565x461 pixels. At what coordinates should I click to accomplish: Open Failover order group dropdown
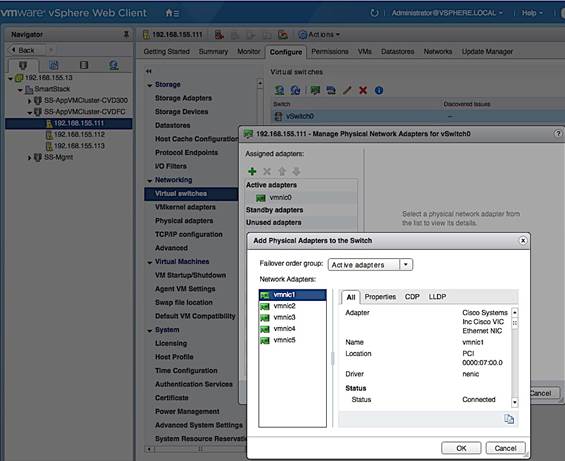406,265
